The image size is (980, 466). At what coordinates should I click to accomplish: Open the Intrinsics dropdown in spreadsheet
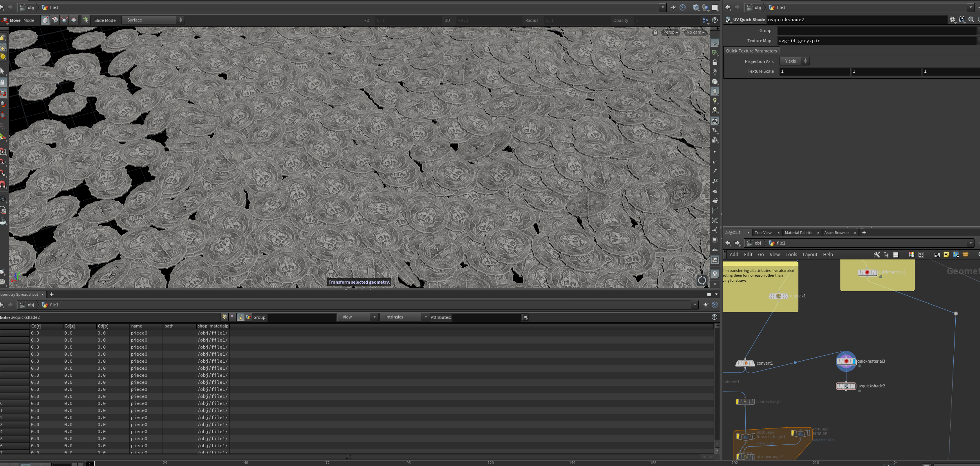(x=405, y=317)
